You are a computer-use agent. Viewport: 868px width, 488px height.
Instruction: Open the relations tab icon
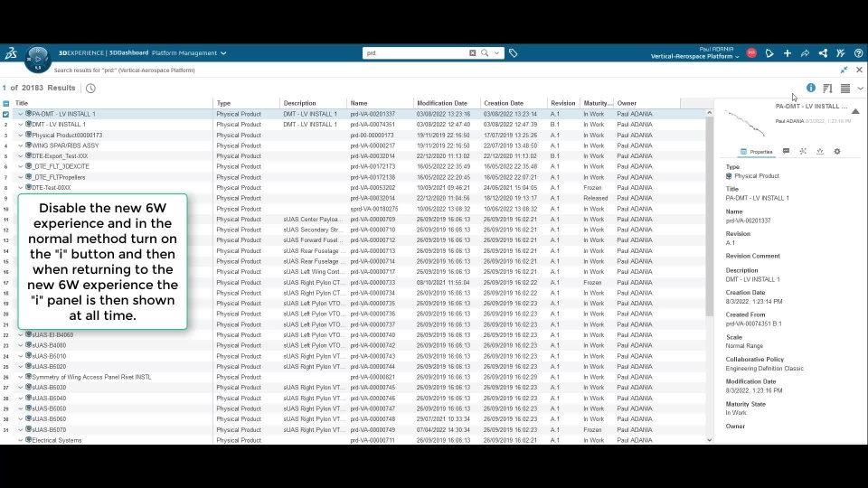(803, 151)
